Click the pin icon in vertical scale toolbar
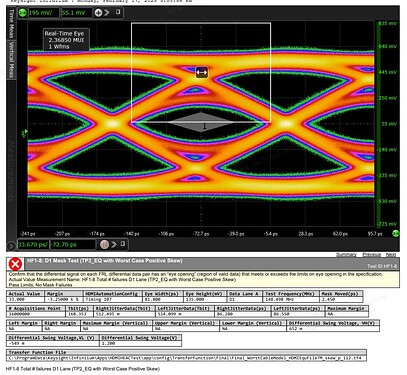The width and height of the screenshot is (407, 375). 118,12
